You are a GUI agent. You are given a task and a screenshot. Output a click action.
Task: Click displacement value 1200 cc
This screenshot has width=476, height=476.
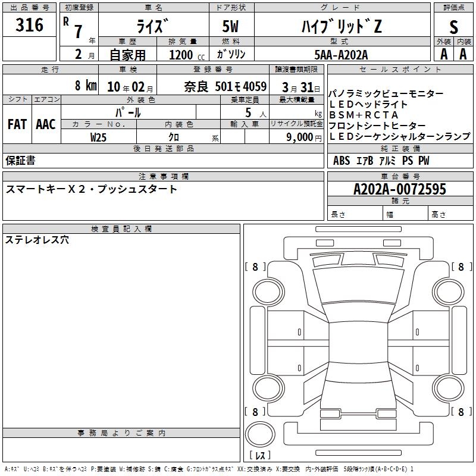click(187, 55)
